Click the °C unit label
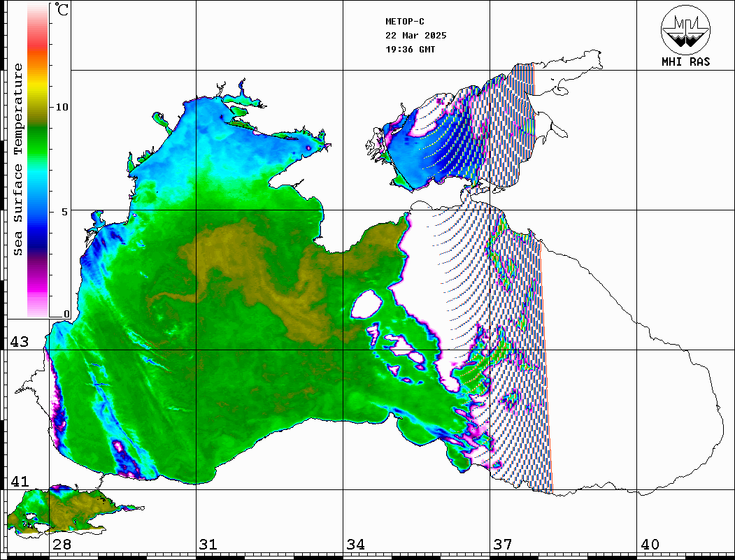The height and width of the screenshot is (560, 735). (x=61, y=9)
